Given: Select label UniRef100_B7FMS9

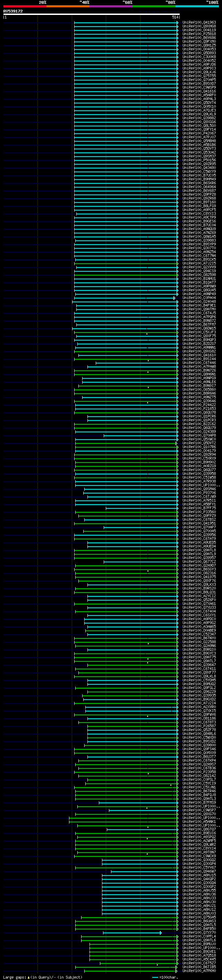Looking at the screenshot, I should (199, 803).
